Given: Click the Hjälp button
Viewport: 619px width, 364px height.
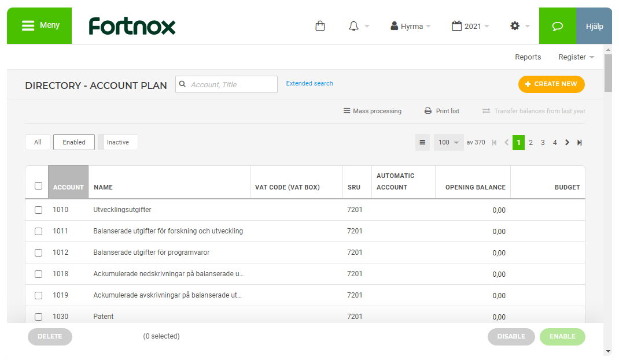Looking at the screenshot, I should pyautogui.click(x=594, y=26).
